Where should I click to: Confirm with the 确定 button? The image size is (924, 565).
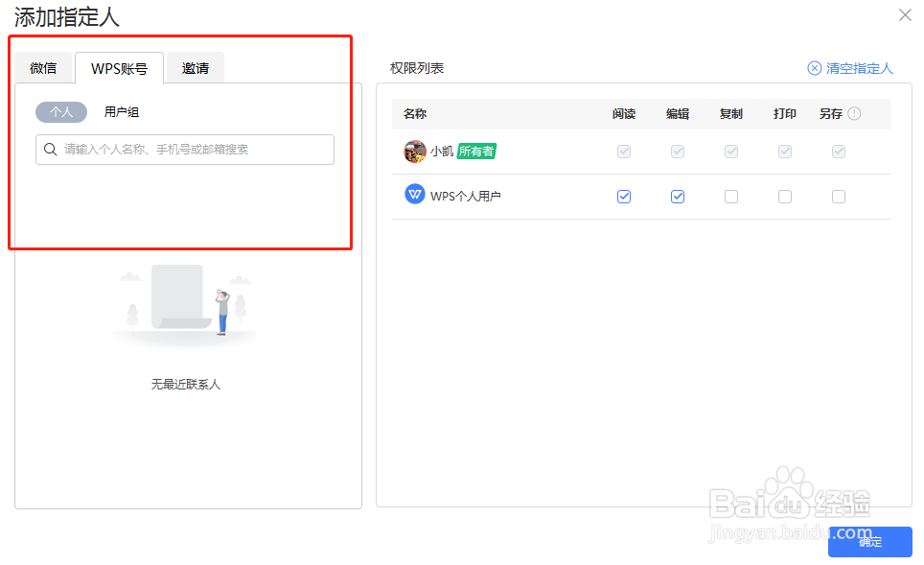click(869, 542)
